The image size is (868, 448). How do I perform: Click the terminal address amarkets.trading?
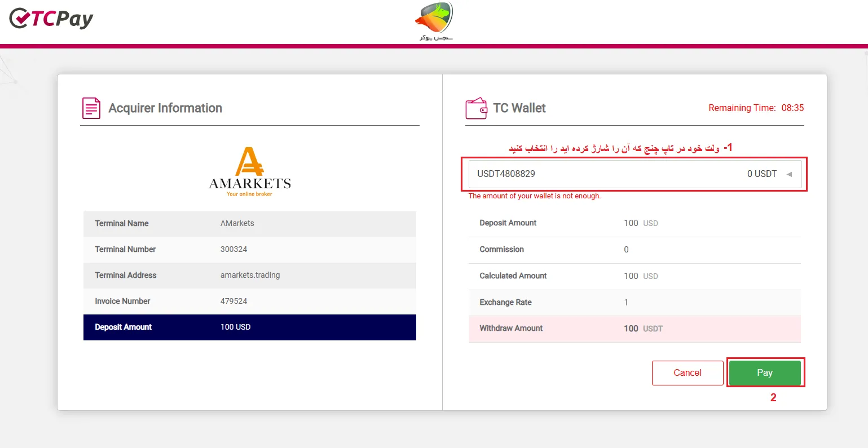pos(250,275)
